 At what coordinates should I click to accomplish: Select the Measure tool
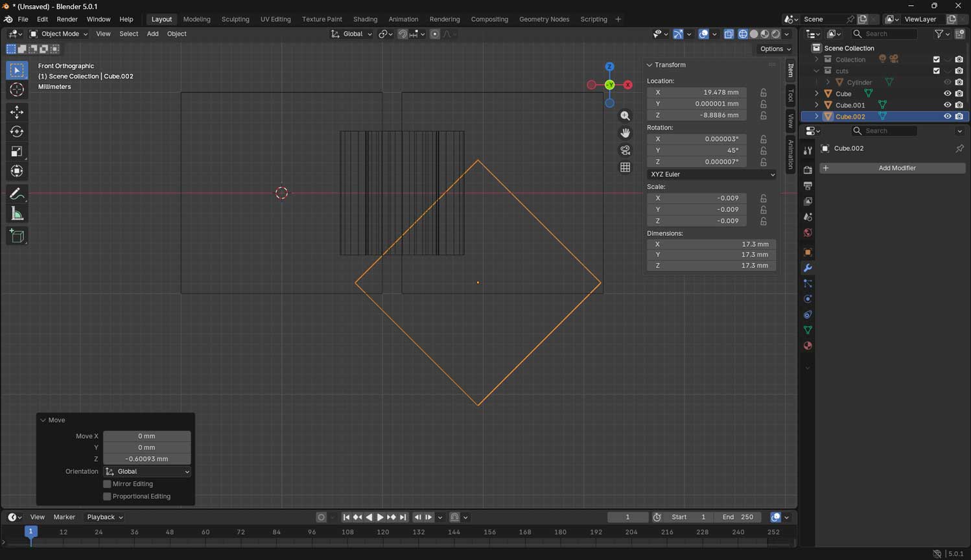[x=17, y=214]
